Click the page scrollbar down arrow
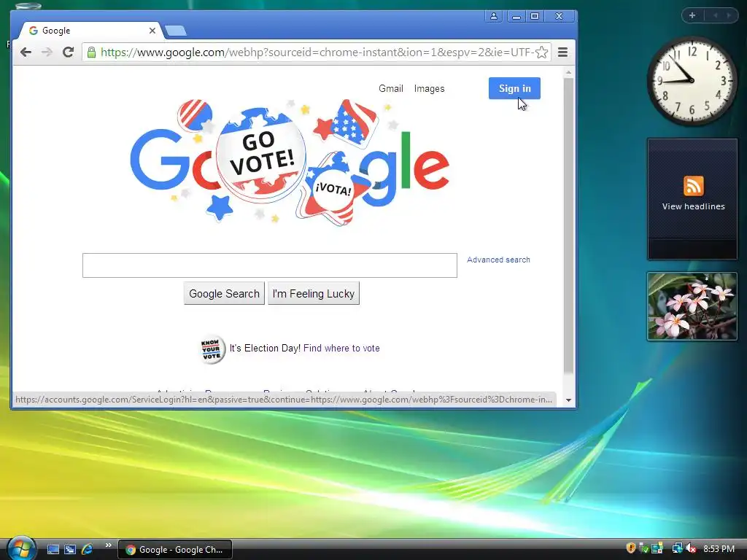The image size is (747, 560). click(x=568, y=400)
